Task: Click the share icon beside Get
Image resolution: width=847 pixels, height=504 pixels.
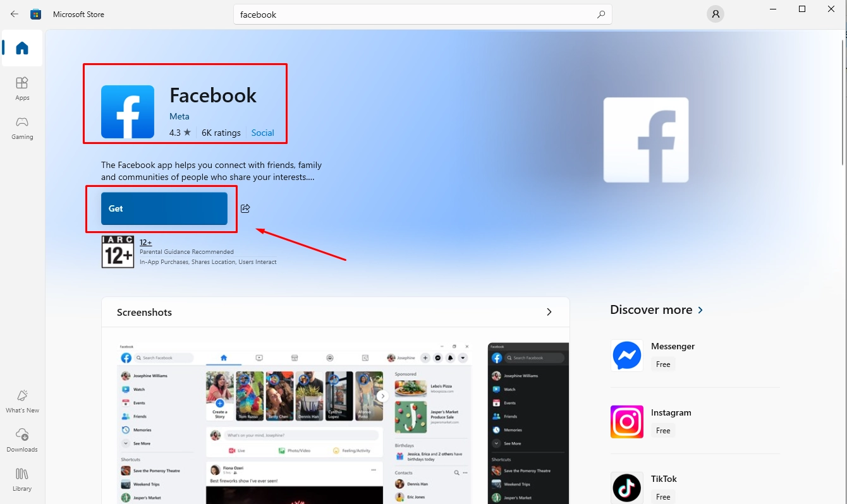Action: [x=245, y=208]
